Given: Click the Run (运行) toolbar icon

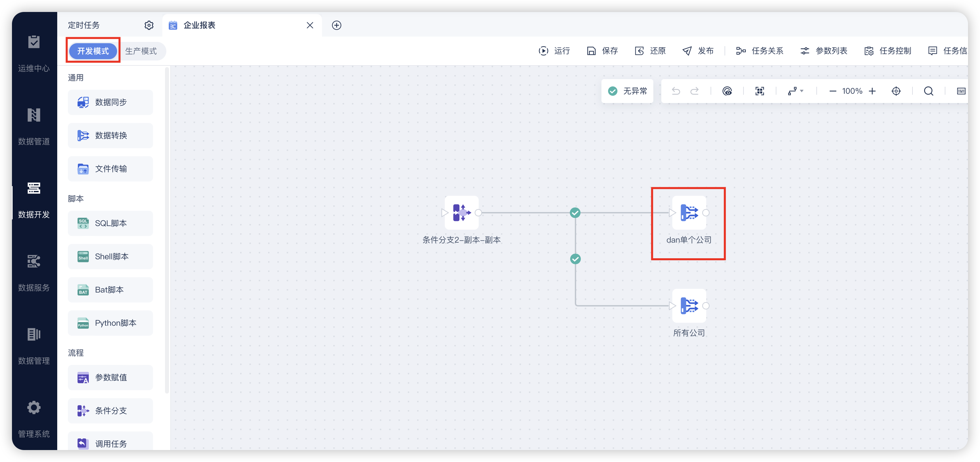Looking at the screenshot, I should pos(543,51).
